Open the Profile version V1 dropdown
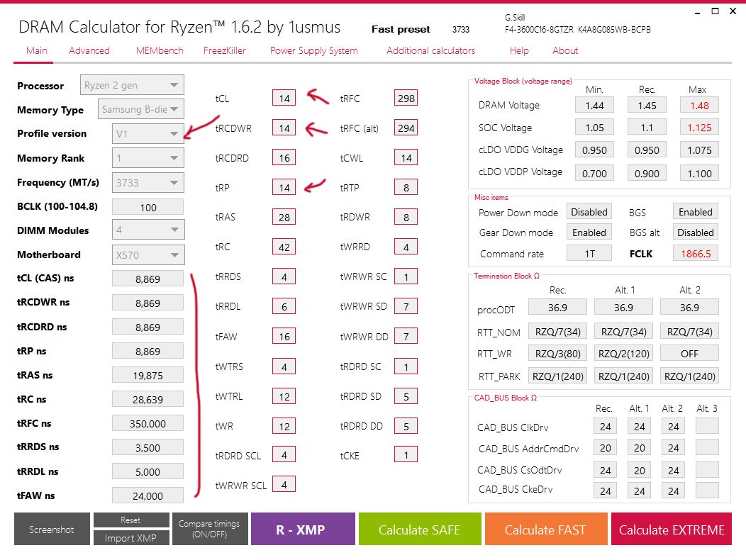746x560 pixels. pyautogui.click(x=148, y=134)
